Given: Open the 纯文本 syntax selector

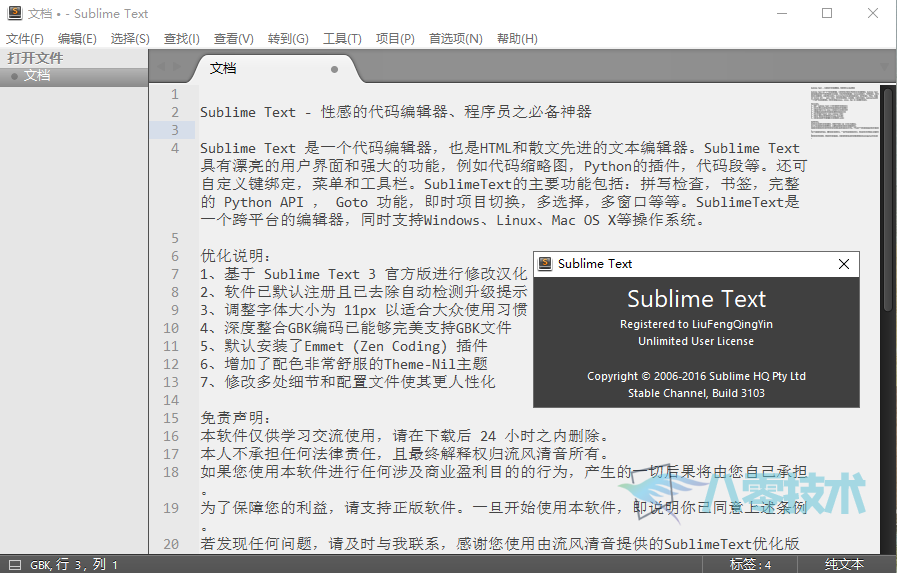Looking at the screenshot, I should pos(844,565).
